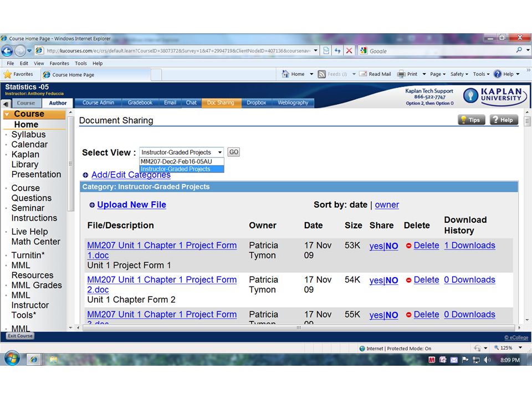Open the zoom level 125% dropdown
532x399 pixels.
tap(520, 348)
